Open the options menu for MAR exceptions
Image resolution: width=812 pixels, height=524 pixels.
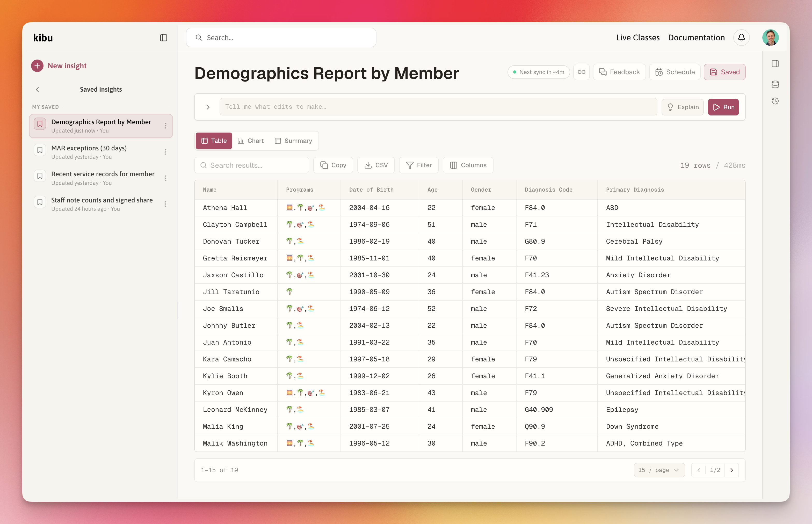click(x=166, y=152)
